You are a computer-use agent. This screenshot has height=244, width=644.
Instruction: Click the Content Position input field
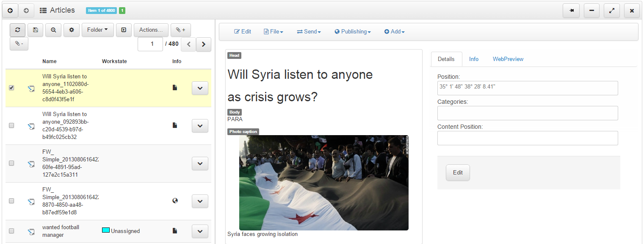528,138
